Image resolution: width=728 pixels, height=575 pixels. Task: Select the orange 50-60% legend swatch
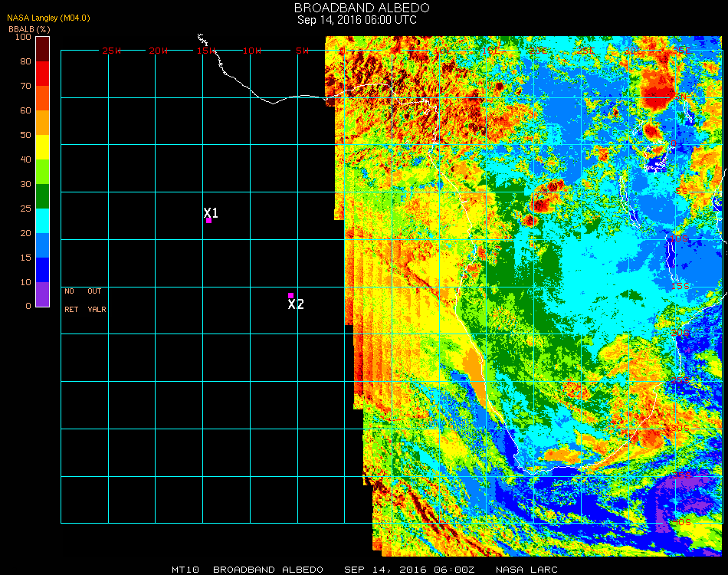42,123
